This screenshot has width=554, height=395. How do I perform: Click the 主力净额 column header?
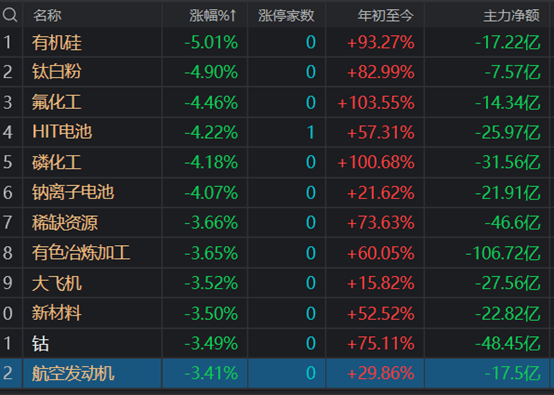pyautogui.click(x=512, y=16)
